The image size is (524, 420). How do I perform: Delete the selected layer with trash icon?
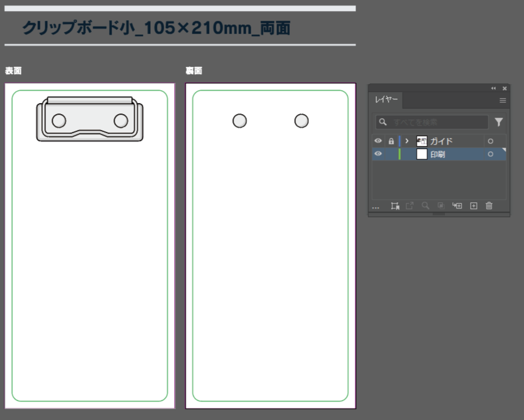tap(489, 206)
